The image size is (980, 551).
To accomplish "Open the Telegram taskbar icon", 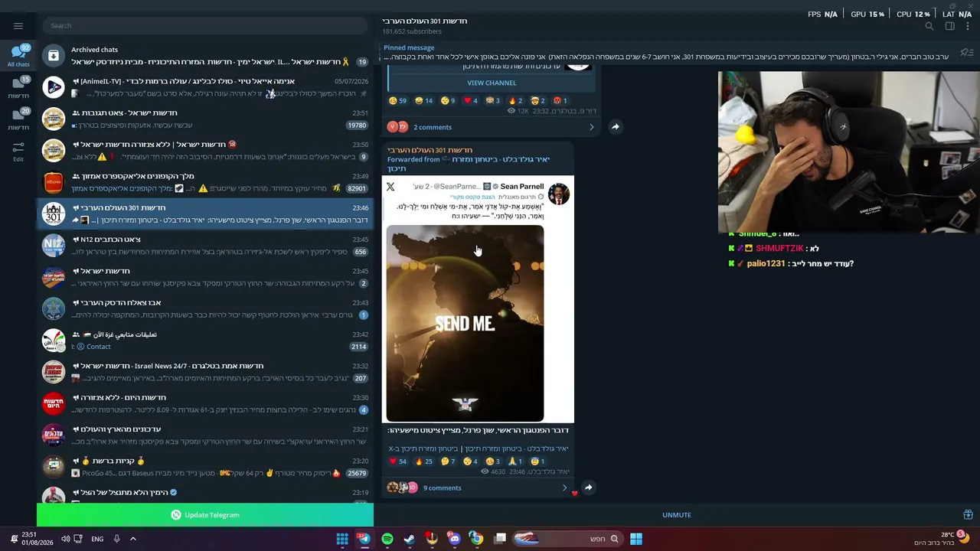I will coord(364,539).
